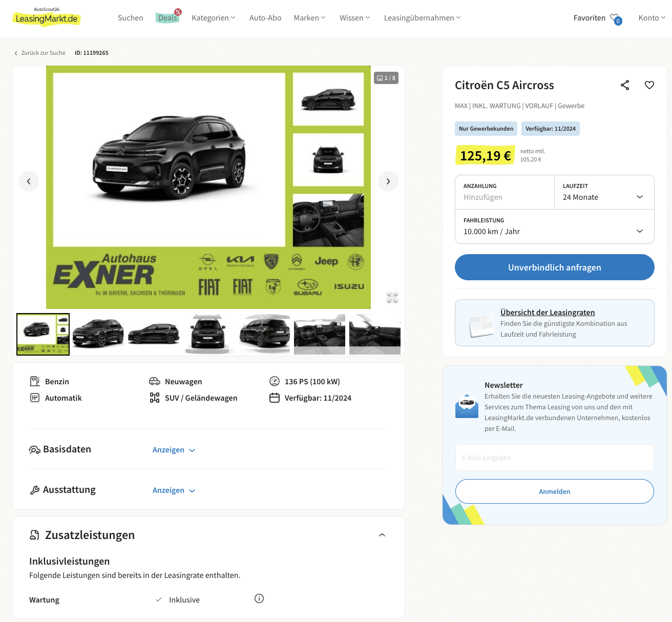Viewport: 672px width, 622px height.
Task: Click the Ausstattung wrench icon
Action: click(x=35, y=490)
